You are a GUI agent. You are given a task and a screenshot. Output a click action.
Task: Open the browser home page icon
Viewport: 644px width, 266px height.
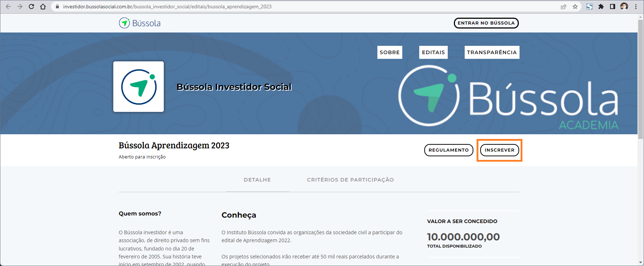point(43,6)
